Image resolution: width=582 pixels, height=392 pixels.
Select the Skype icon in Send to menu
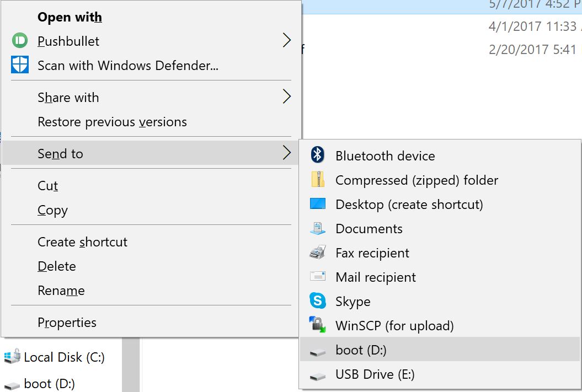(317, 302)
